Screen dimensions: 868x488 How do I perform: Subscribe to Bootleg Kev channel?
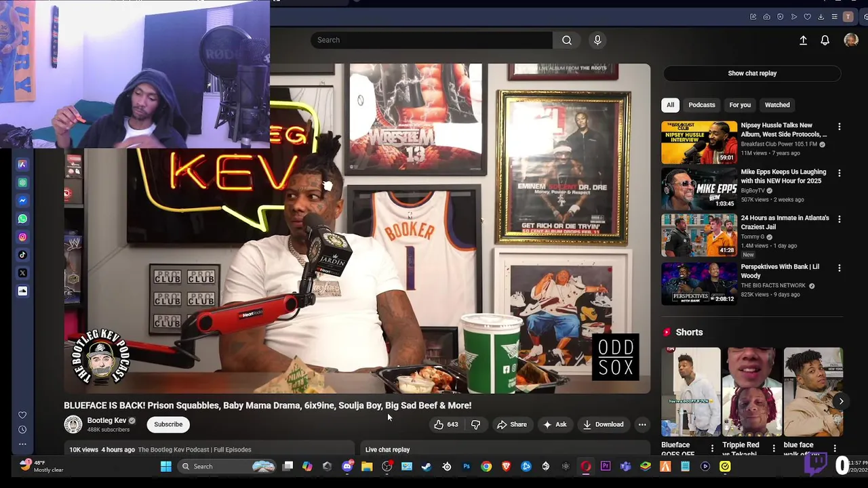click(168, 424)
